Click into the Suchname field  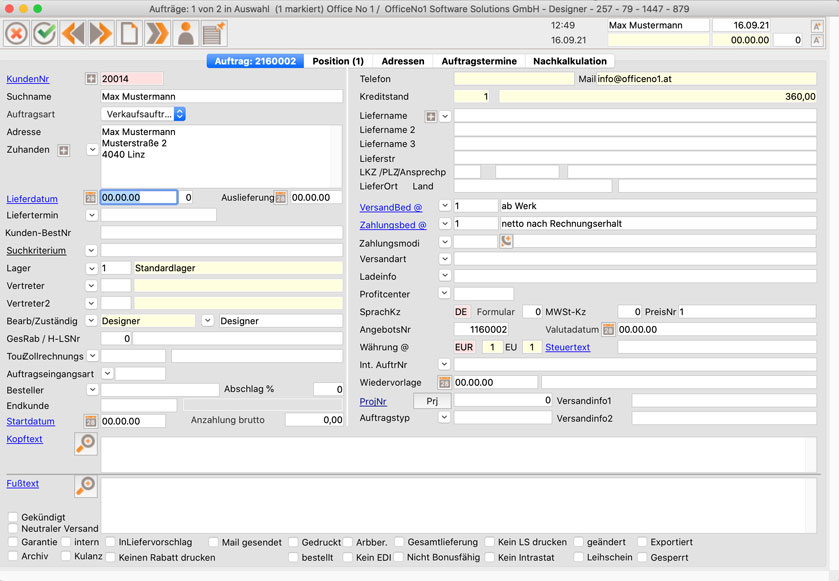pos(222,96)
